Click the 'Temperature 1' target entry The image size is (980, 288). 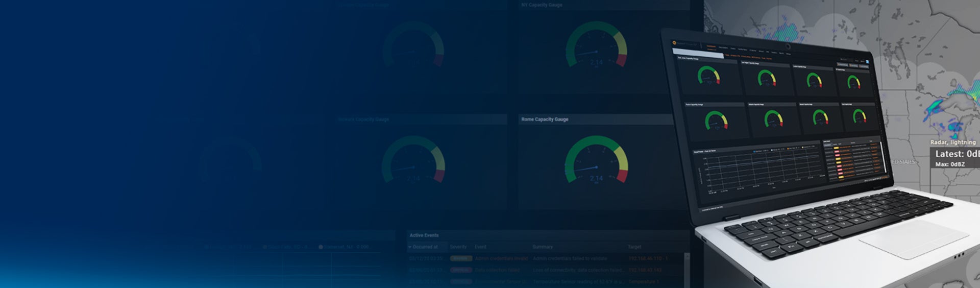click(644, 282)
